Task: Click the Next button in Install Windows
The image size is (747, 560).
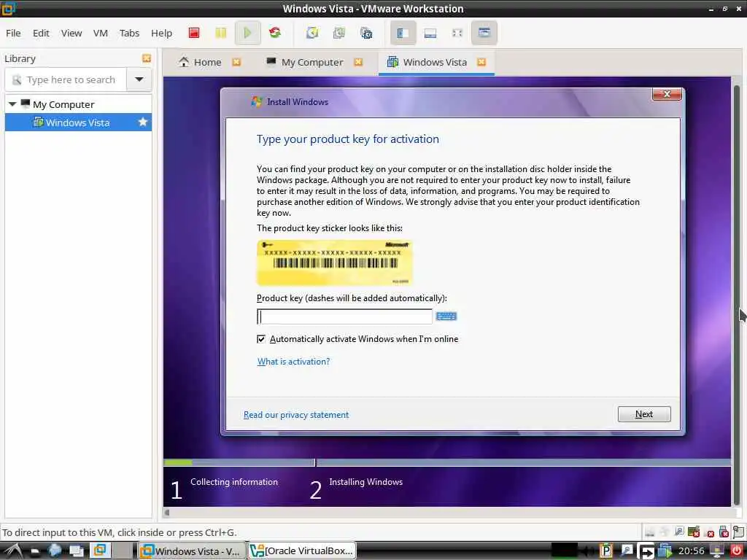Action: point(644,414)
